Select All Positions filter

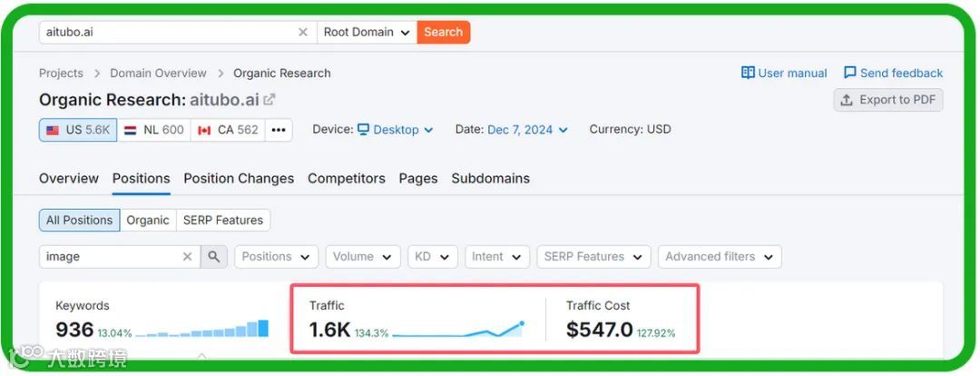pyautogui.click(x=79, y=220)
